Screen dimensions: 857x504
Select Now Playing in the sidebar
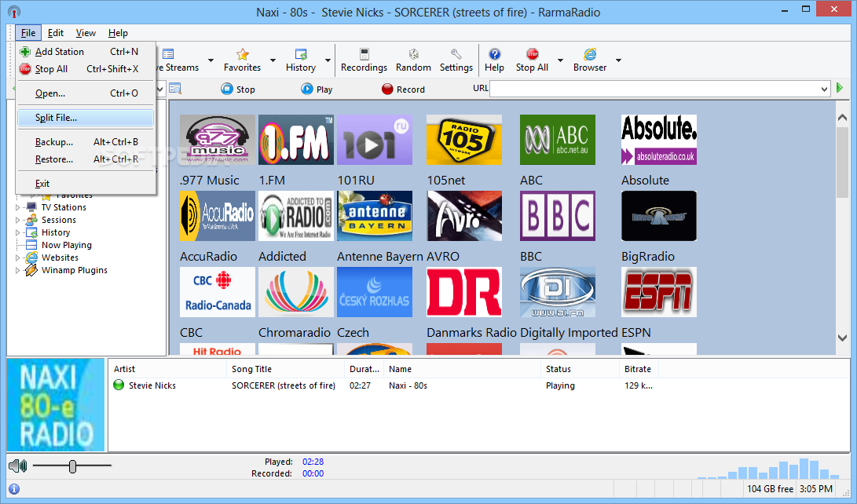pos(66,245)
